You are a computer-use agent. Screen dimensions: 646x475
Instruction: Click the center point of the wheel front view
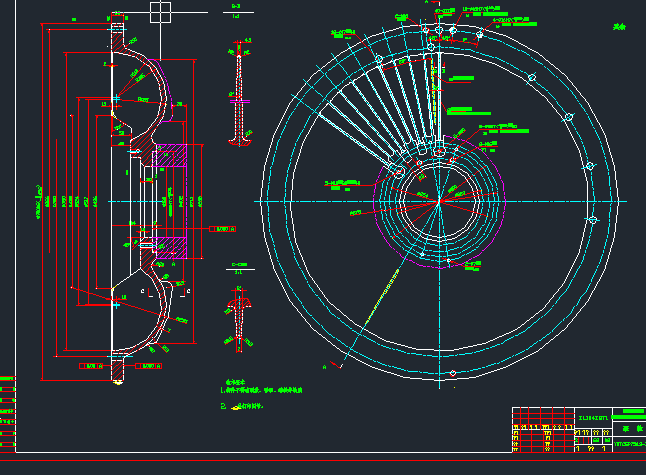[439, 201]
